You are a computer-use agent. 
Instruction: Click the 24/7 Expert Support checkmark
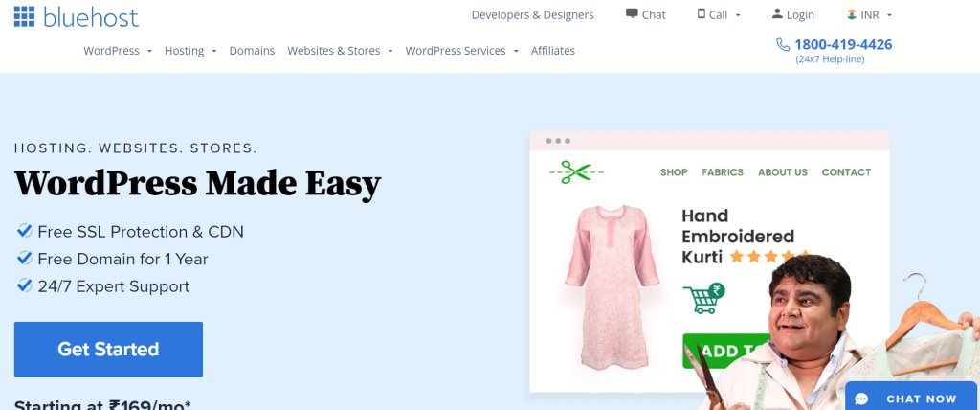(24, 285)
